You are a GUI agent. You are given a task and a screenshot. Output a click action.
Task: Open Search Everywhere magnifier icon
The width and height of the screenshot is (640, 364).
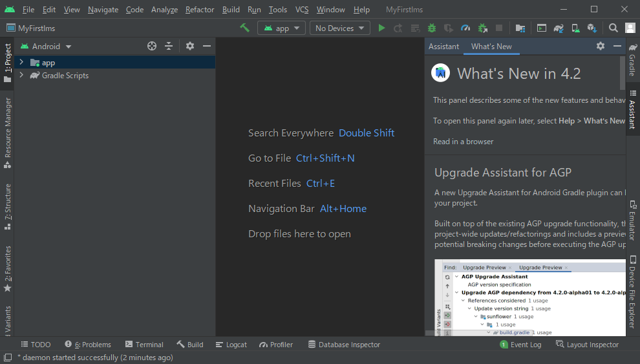click(613, 28)
